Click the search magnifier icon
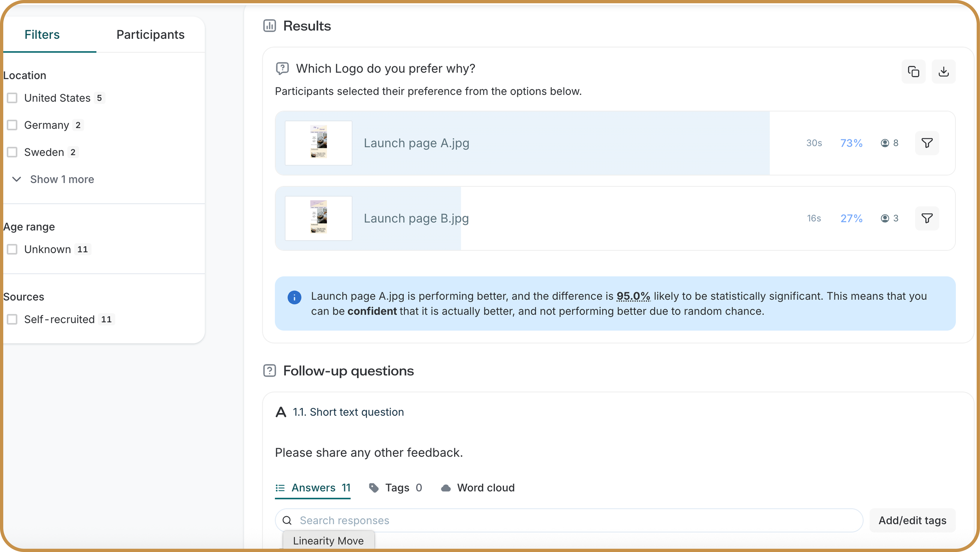The height and width of the screenshot is (552, 980). [287, 520]
